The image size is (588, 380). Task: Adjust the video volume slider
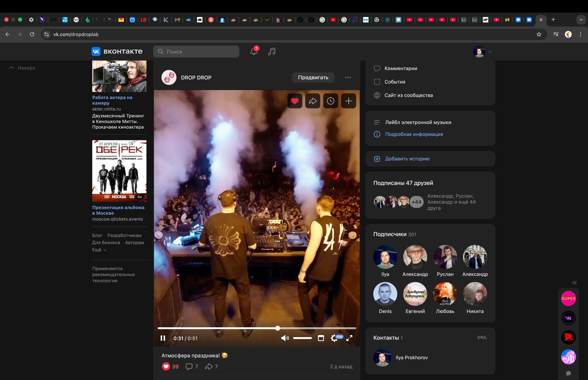point(302,338)
